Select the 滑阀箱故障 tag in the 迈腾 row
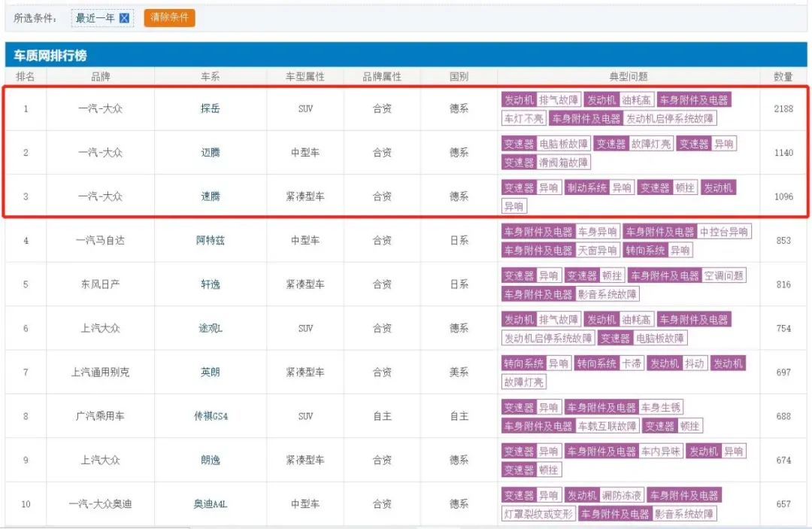This screenshot has width=812, height=529. 563,163
